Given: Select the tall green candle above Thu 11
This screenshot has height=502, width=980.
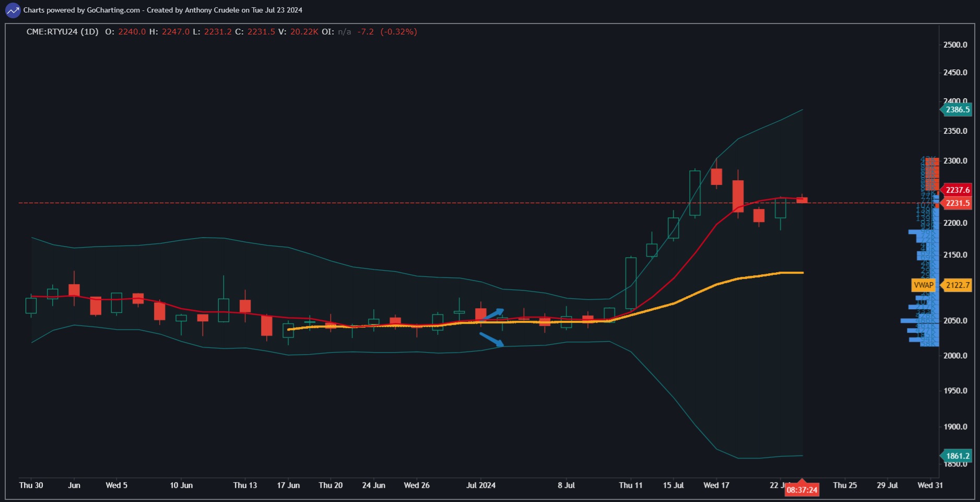Looking at the screenshot, I should tap(631, 283).
